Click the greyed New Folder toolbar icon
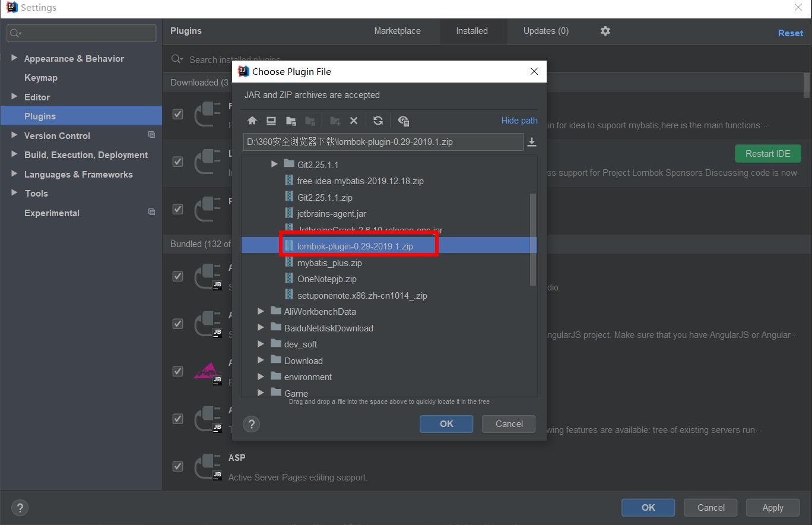 pos(335,121)
